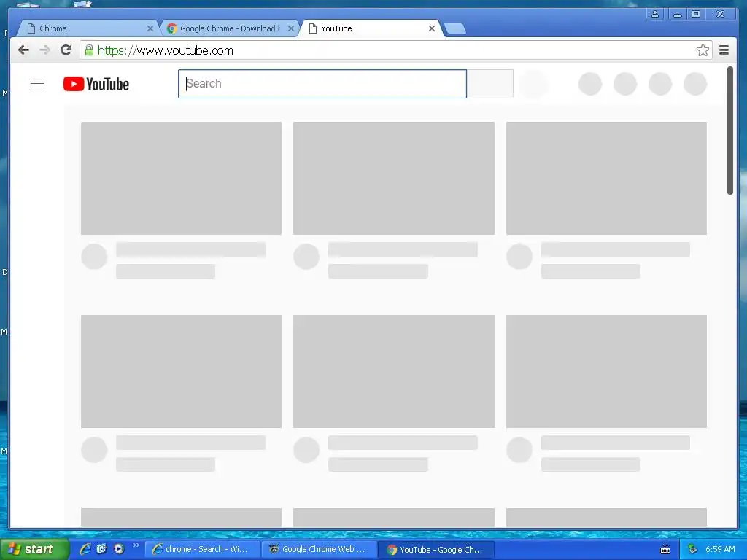Image resolution: width=747 pixels, height=560 pixels.
Task: Switch to Google Chrome - Download tab
Action: 228,28
